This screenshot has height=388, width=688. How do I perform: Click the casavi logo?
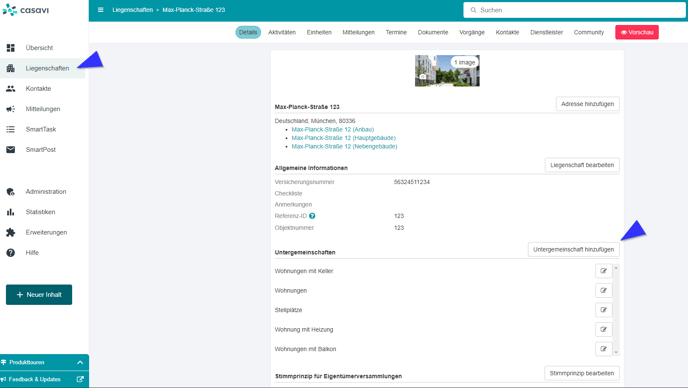point(25,10)
